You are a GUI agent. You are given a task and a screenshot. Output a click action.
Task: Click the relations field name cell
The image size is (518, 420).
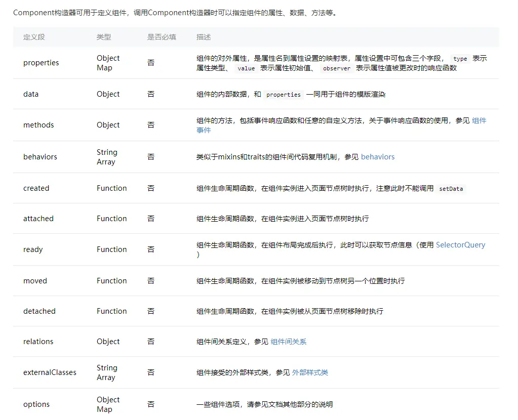[38, 342]
